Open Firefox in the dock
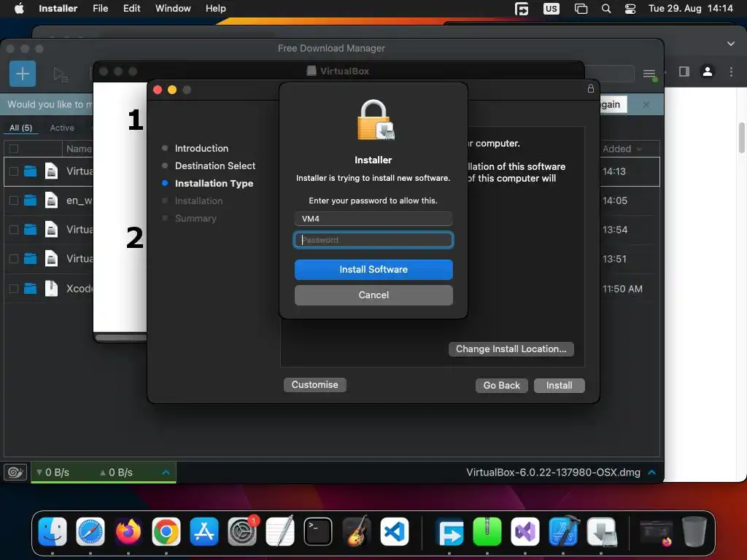 pyautogui.click(x=128, y=532)
